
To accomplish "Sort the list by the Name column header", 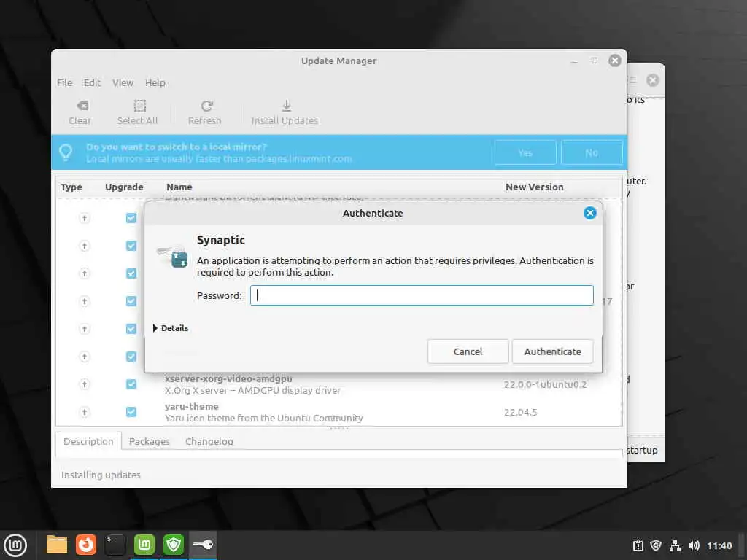I will tap(179, 187).
